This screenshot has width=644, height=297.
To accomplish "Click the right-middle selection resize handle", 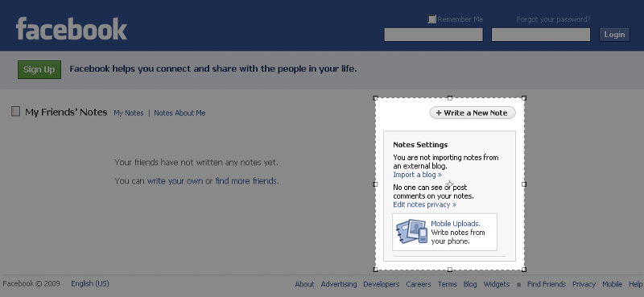I will (524, 184).
